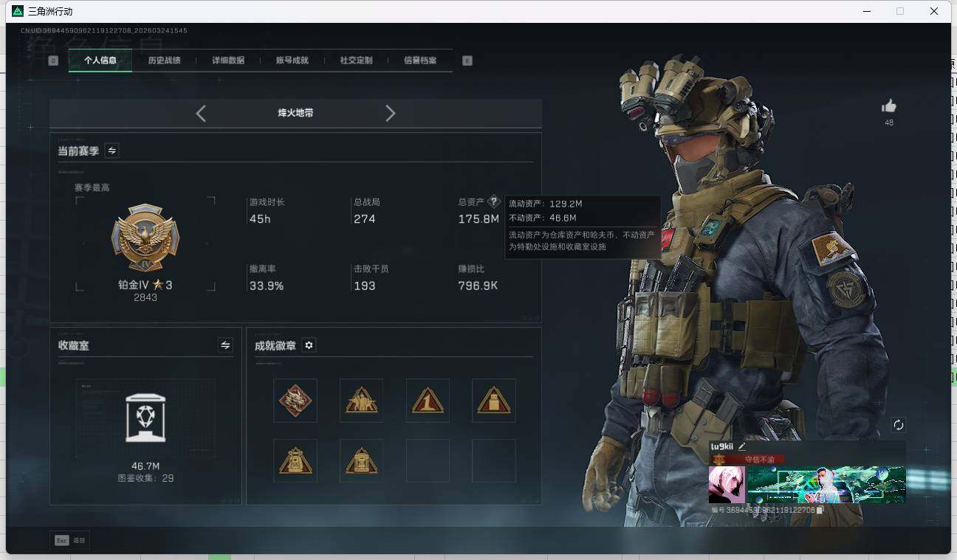Click the left arrow beside 烽火地带
Viewport: 957px width, 560px height.
pyautogui.click(x=200, y=113)
